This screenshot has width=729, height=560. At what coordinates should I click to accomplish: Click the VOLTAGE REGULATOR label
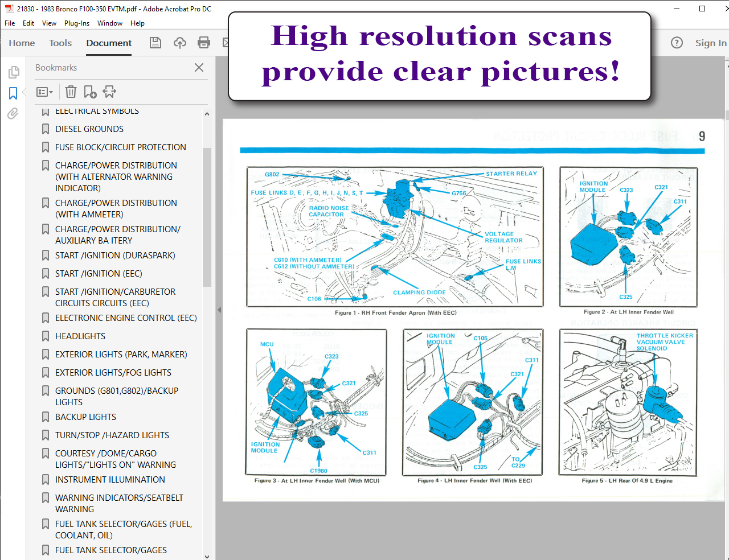click(503, 237)
